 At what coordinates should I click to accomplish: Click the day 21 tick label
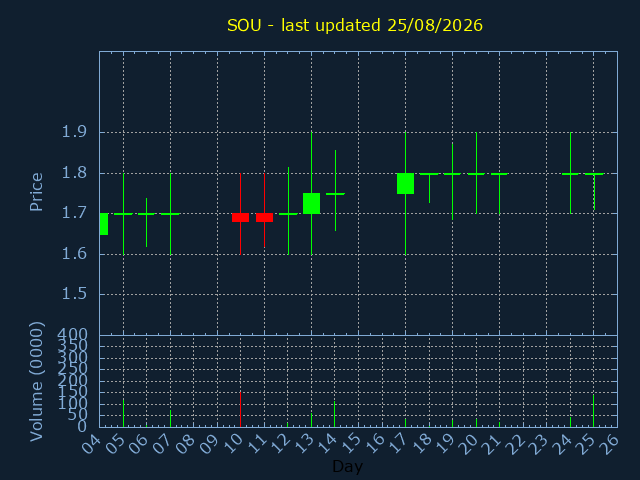pos(491,444)
